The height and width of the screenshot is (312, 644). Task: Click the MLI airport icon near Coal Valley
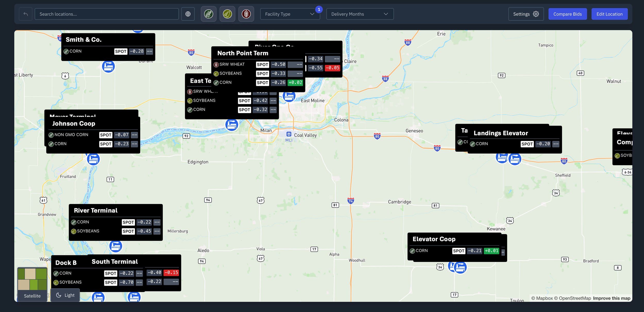289,134
